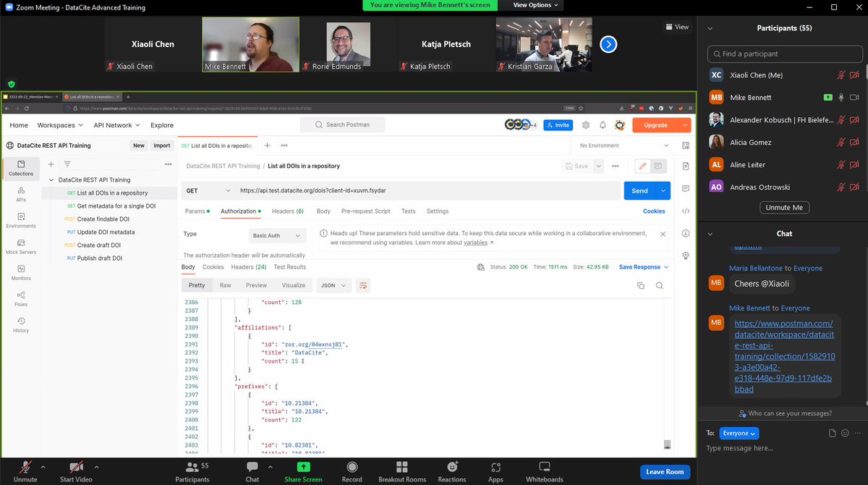Click the Unmute Me button

tap(784, 208)
